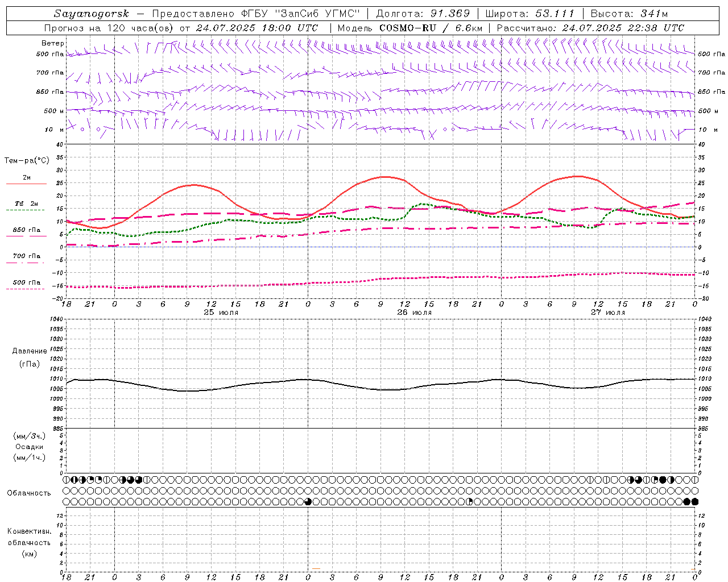Screen dimensions: 728x582
Task: Click the 25 июля date label
Action: click(x=221, y=313)
